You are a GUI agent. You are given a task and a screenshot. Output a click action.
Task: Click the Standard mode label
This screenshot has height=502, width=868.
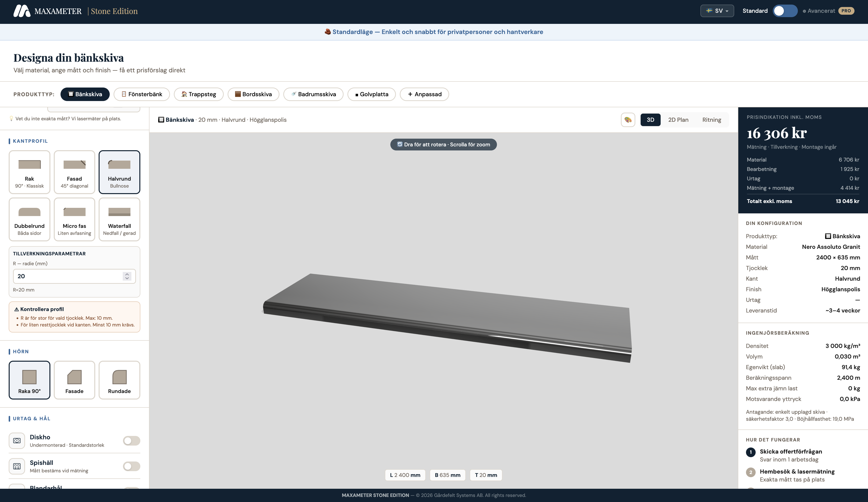click(x=755, y=11)
